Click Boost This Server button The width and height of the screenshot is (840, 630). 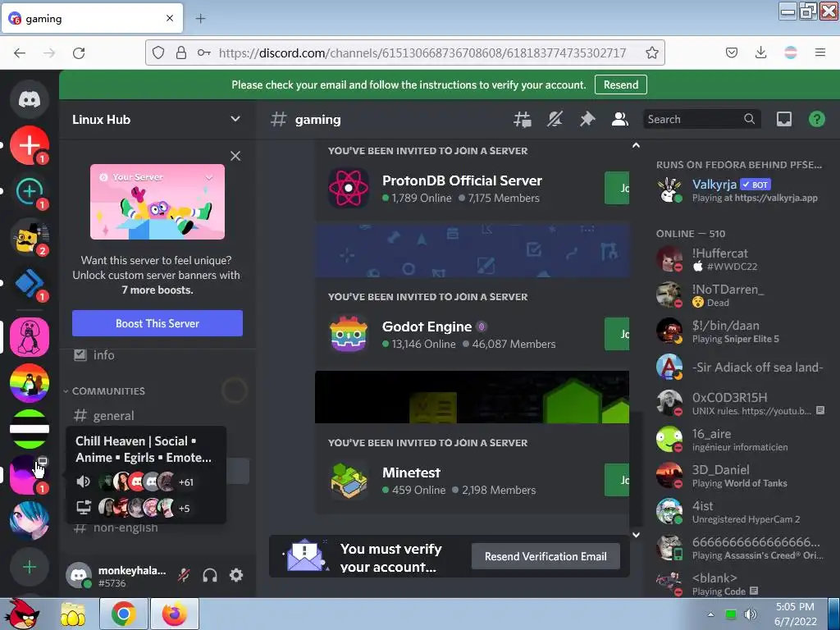pyautogui.click(x=157, y=323)
